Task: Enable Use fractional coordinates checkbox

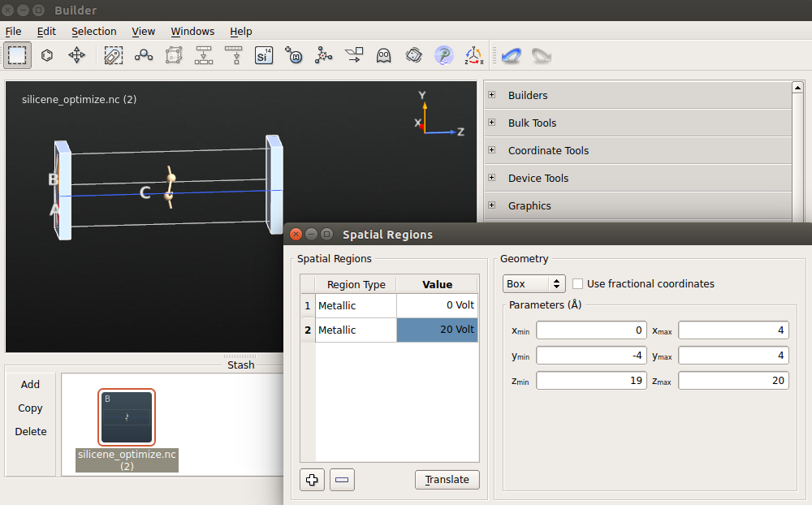Action: coord(578,284)
